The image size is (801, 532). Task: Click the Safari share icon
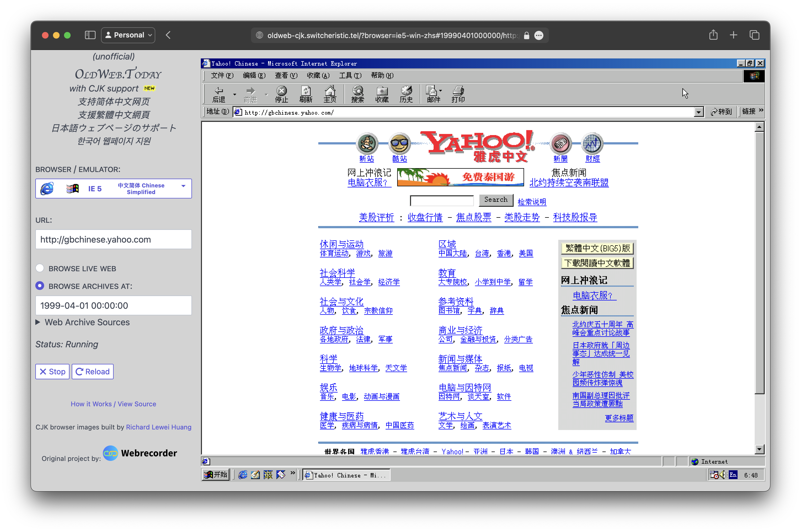[x=713, y=35]
